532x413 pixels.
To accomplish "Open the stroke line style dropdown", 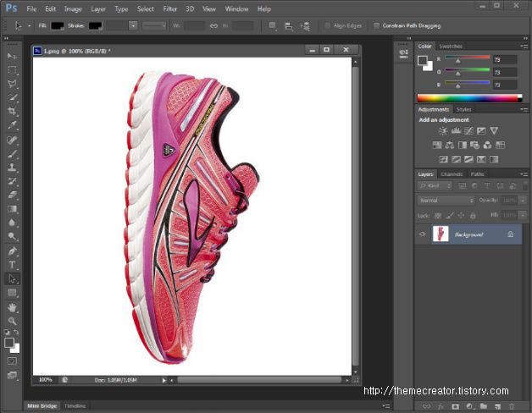I will tap(154, 25).
